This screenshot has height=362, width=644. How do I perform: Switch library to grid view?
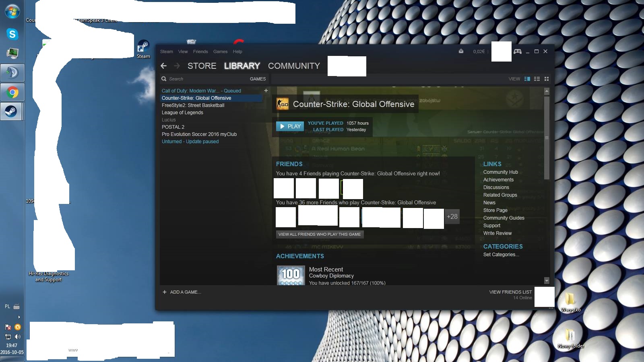(547, 79)
